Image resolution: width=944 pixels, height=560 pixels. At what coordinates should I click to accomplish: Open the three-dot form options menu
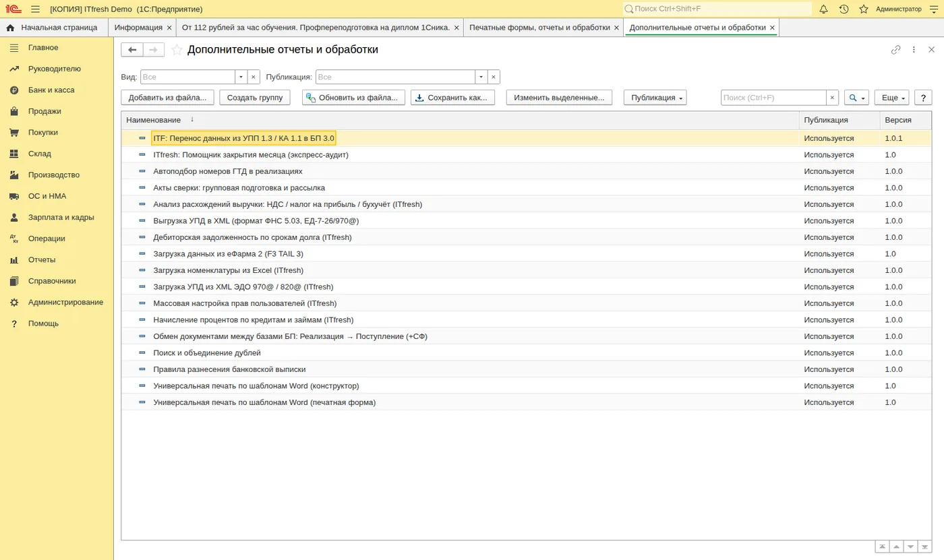pos(914,50)
